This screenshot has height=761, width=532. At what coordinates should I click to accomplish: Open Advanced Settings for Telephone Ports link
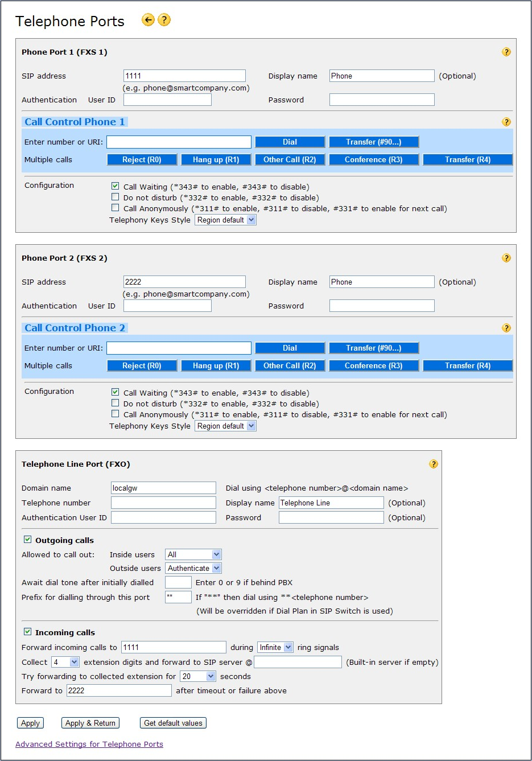point(89,744)
